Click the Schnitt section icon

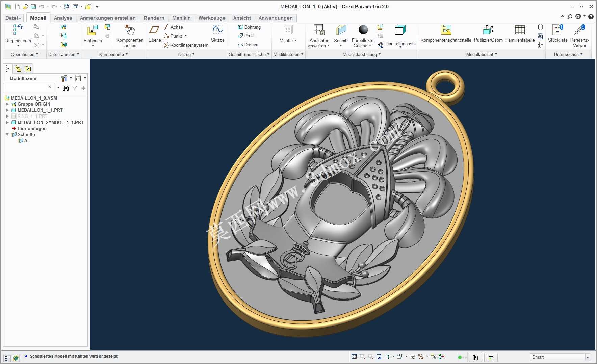pos(341,30)
